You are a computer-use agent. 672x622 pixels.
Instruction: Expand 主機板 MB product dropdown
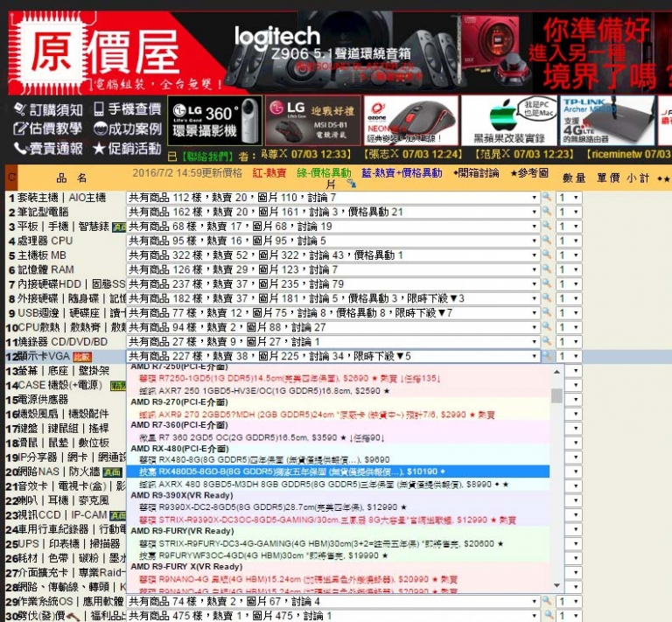coord(333,255)
